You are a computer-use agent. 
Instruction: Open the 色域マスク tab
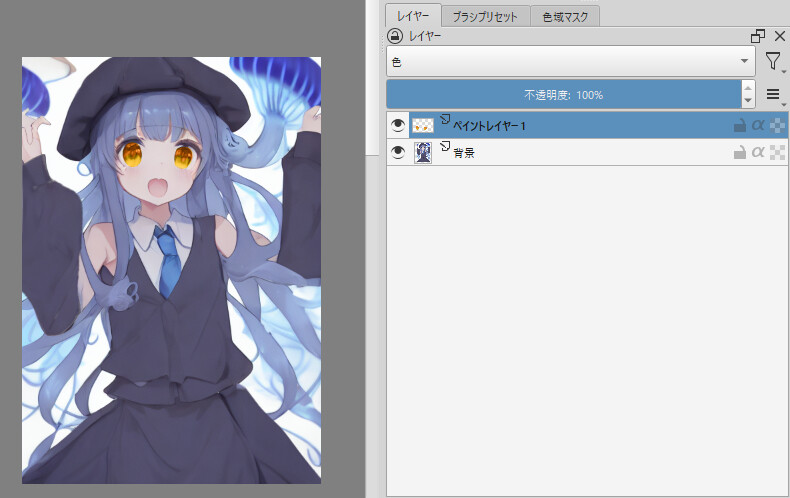click(565, 17)
